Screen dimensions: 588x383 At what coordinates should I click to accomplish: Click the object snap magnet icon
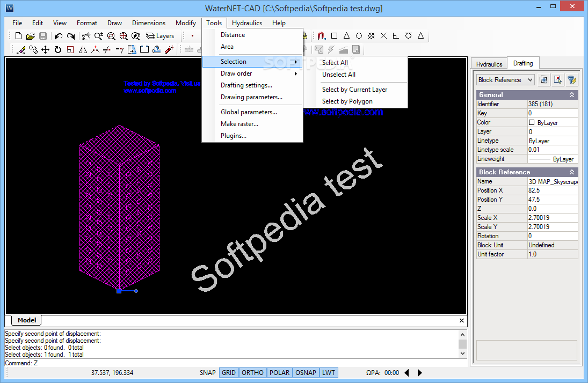[x=321, y=36]
